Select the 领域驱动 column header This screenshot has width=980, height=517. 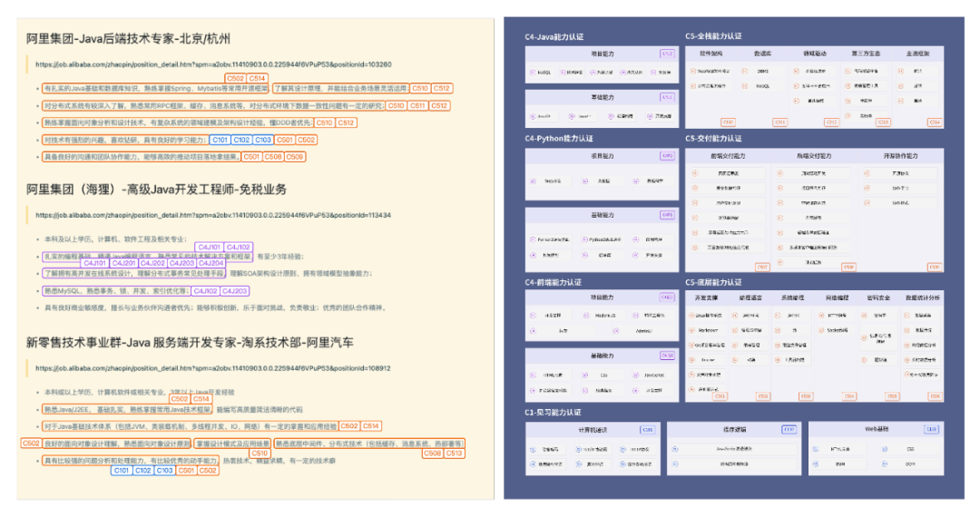[x=814, y=54]
